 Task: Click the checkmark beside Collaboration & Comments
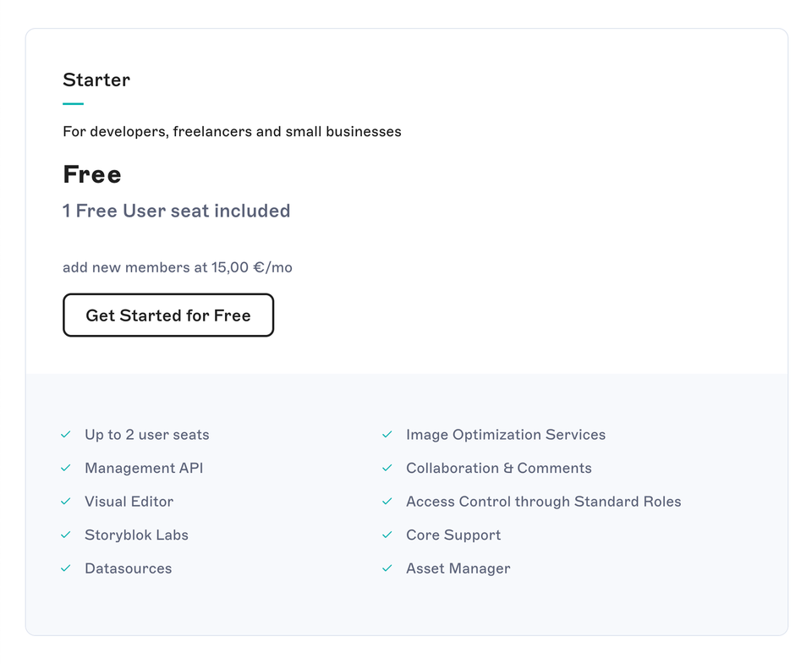pos(387,468)
